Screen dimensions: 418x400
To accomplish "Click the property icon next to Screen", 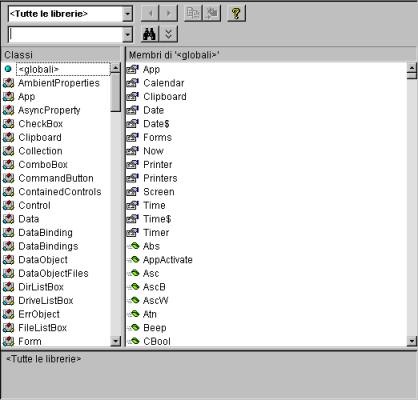I will (x=133, y=192).
